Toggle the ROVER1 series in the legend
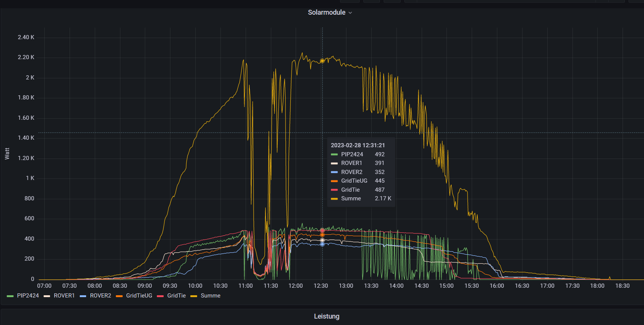Image resolution: width=644 pixels, height=325 pixels. coord(64,296)
